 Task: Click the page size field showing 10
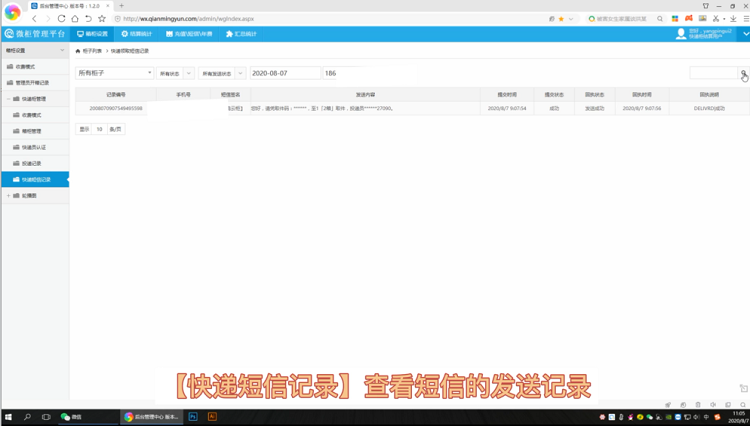[x=99, y=129]
